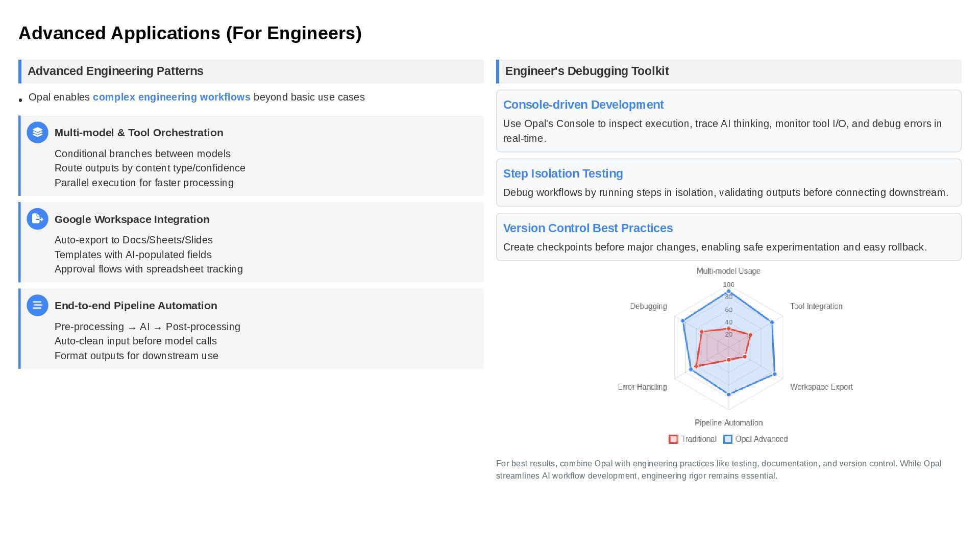The image size is (980, 551).
Task: Click the blue Multi-model Usage data point
Action: coord(728,291)
